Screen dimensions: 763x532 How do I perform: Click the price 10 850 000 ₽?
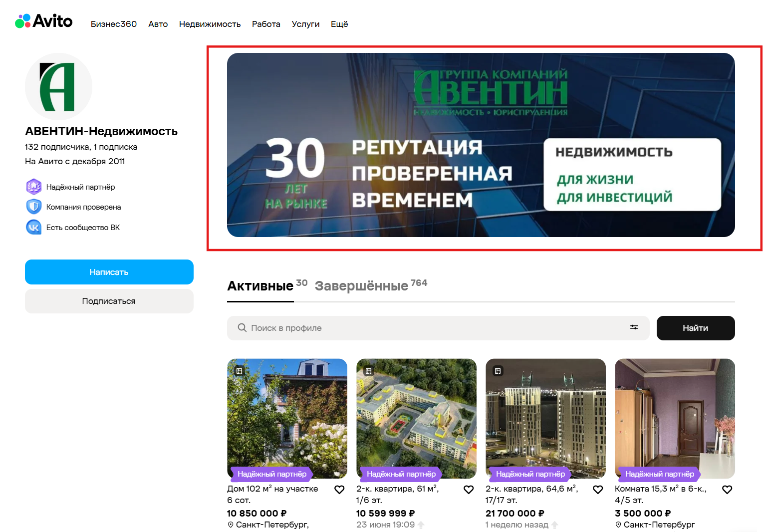click(x=257, y=513)
